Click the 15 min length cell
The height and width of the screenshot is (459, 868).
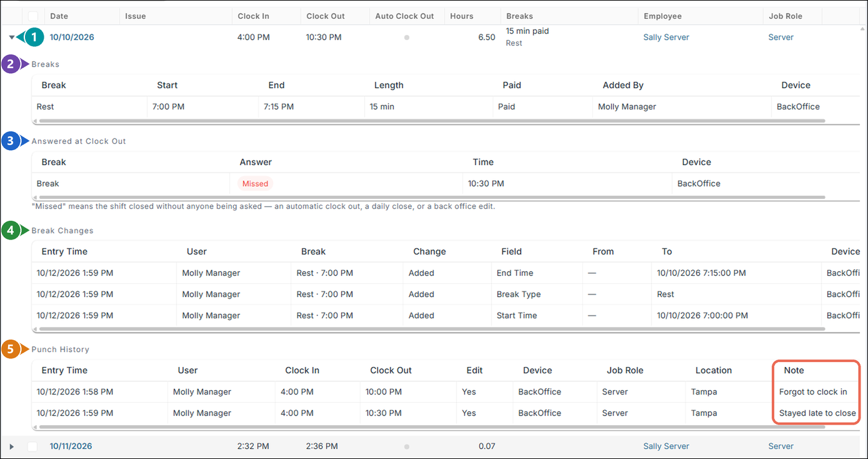click(382, 107)
